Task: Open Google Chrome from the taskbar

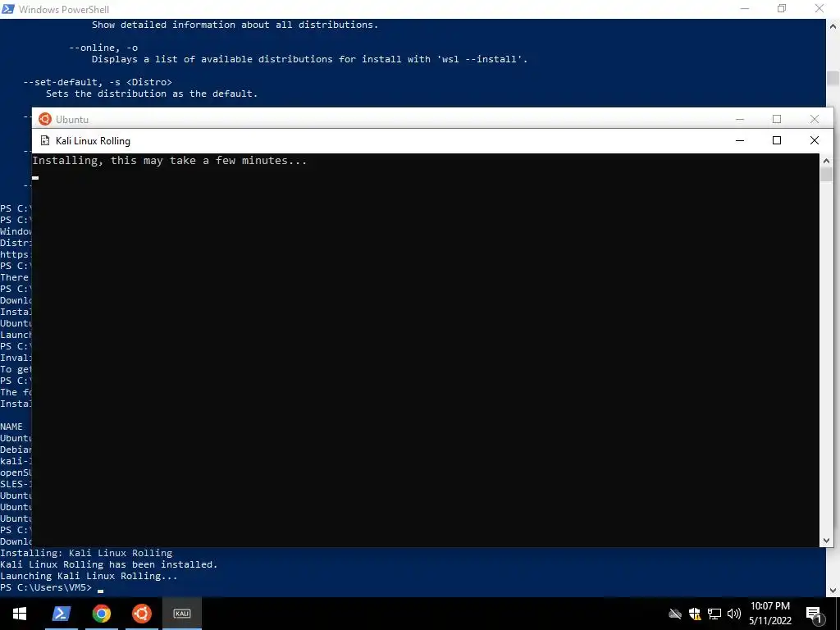Action: (x=101, y=614)
